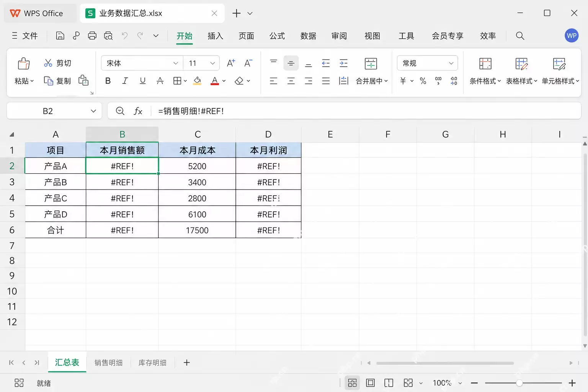The height and width of the screenshot is (392, 588).
Task: Add a new sheet with plus button
Action: [x=187, y=363]
